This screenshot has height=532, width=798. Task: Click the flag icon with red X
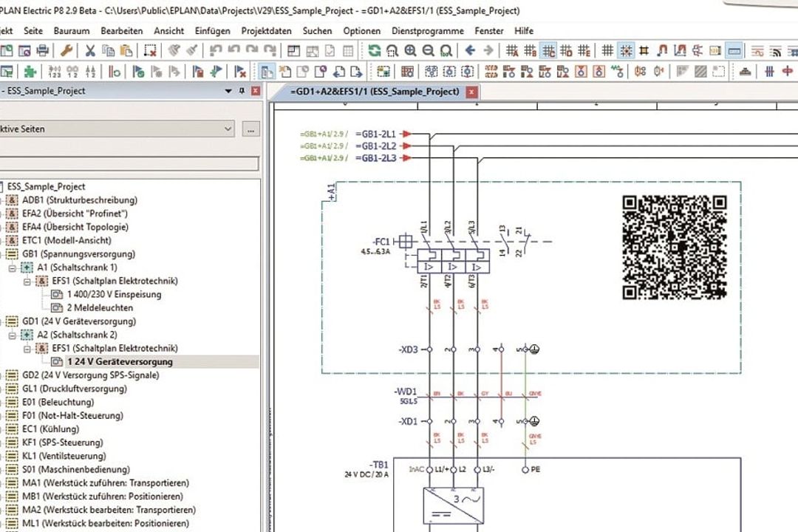(240, 71)
